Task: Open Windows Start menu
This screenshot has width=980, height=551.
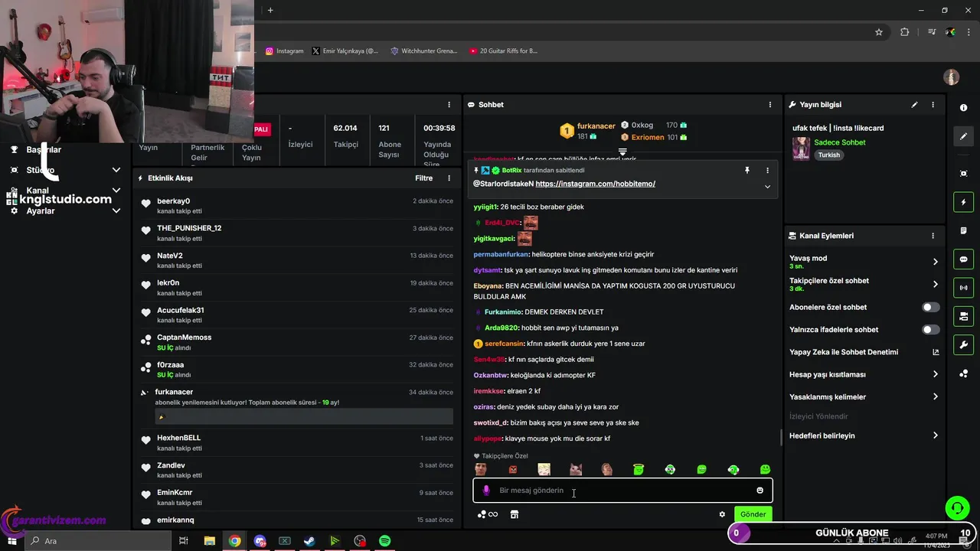Action: (11, 541)
